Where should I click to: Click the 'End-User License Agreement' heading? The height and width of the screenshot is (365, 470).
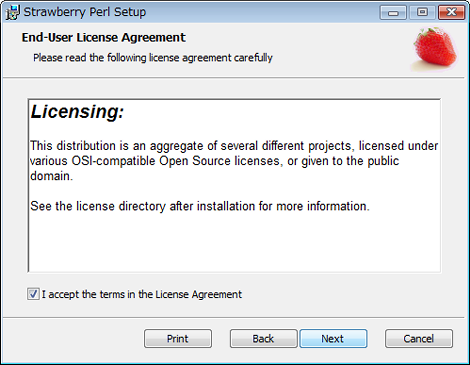point(104,37)
